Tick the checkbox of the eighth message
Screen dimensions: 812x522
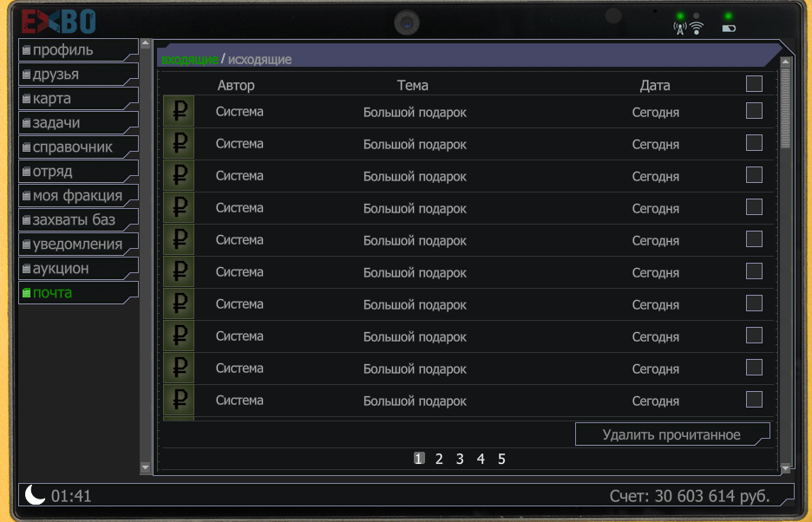point(754,336)
